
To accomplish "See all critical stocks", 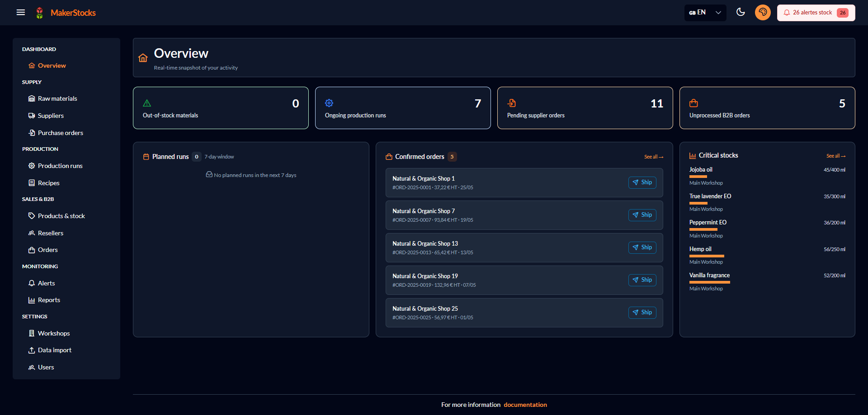I will click(836, 156).
